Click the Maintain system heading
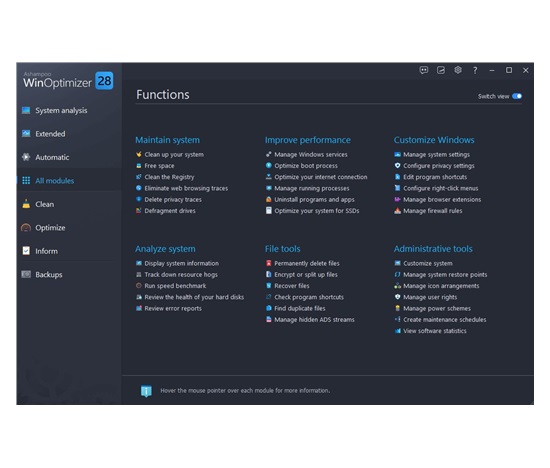The width and height of the screenshot is (550, 468). (x=167, y=140)
